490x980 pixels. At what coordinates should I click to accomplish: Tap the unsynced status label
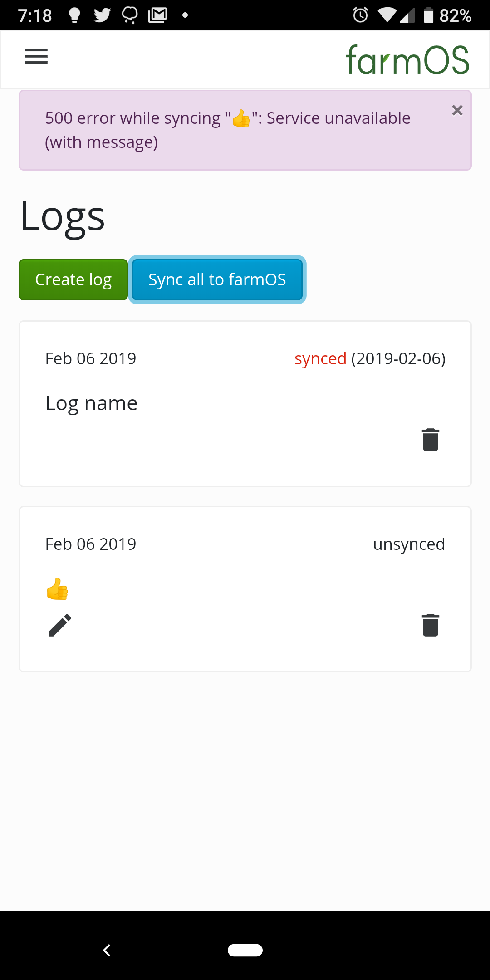(x=409, y=544)
